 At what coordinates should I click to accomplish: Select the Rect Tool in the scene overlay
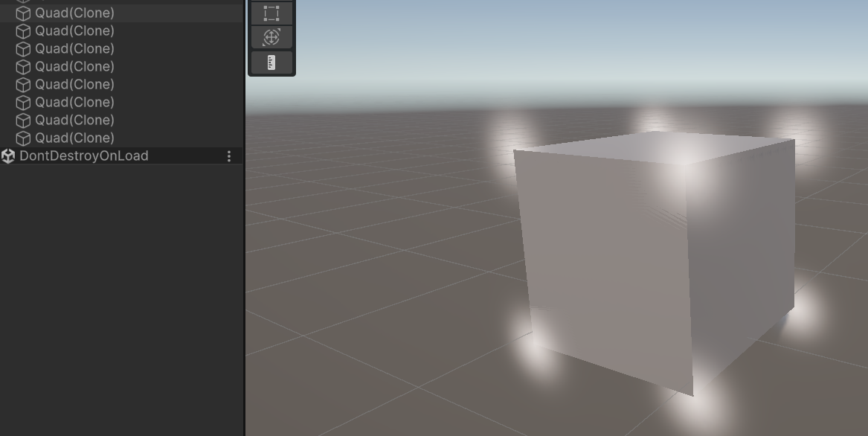271,13
